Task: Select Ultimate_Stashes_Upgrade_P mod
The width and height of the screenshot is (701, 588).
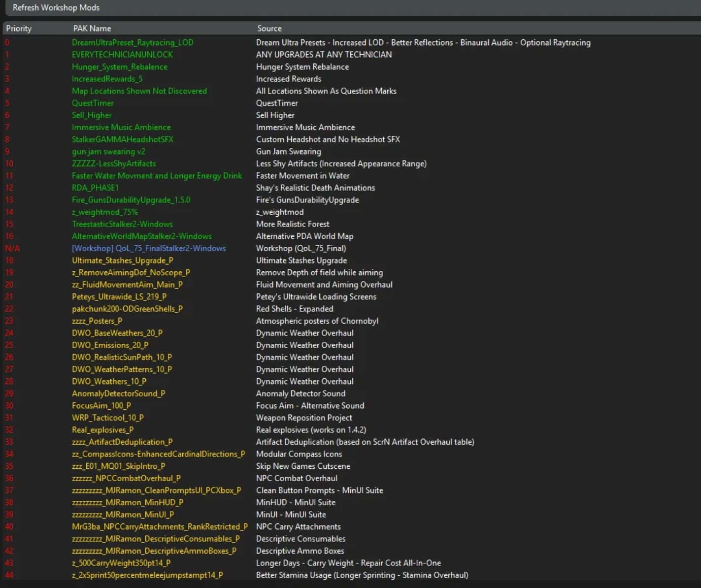Action: pyautogui.click(x=122, y=261)
